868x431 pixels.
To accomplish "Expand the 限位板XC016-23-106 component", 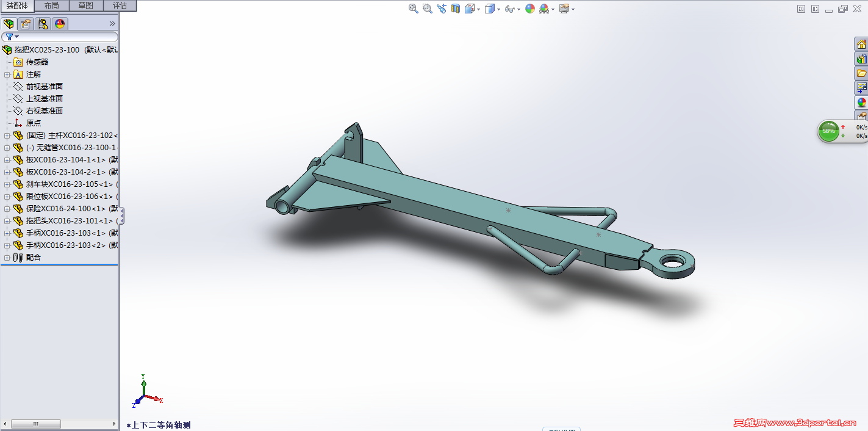I will tap(7, 197).
